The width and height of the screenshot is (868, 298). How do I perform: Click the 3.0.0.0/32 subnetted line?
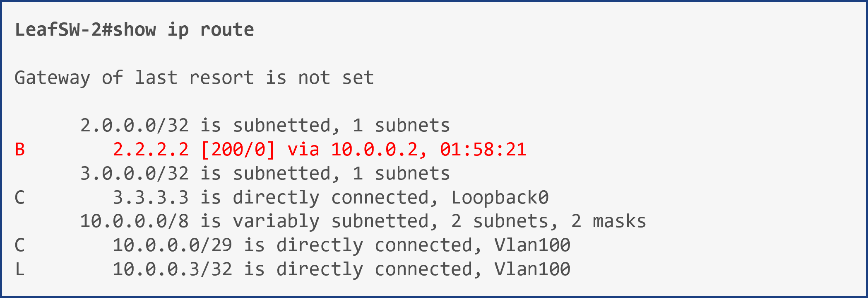point(265,174)
